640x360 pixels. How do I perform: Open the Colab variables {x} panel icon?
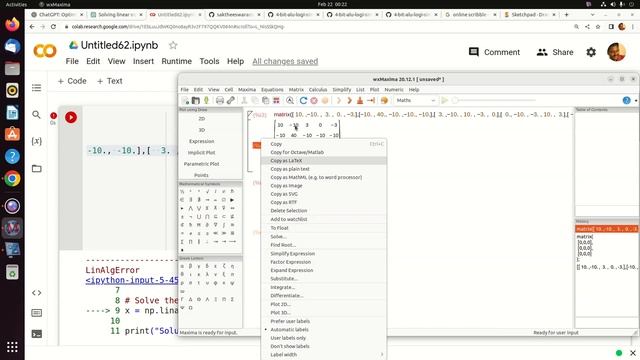tap(36, 141)
